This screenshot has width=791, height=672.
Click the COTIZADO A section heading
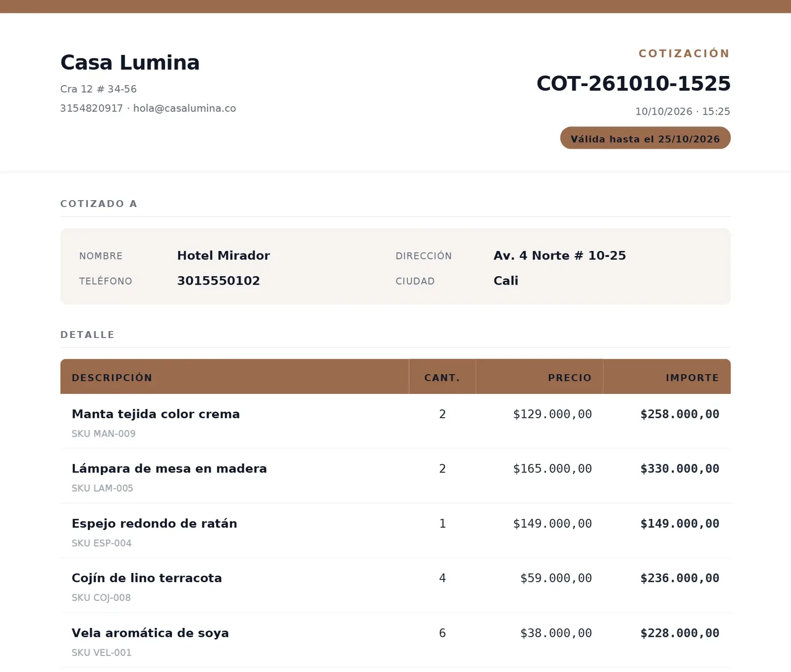tap(99, 204)
